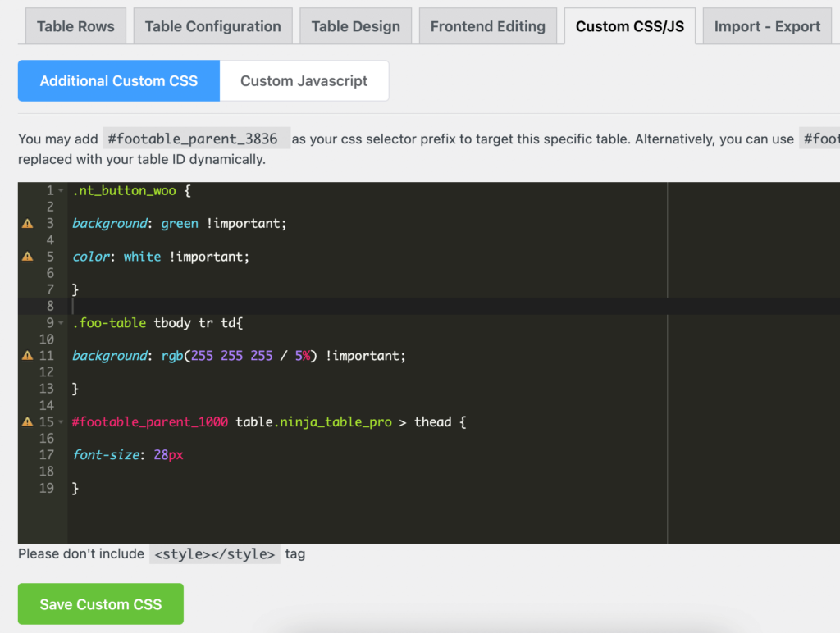Viewport: 840px width, 633px height.
Task: Open the Import - Export tab
Action: (767, 26)
